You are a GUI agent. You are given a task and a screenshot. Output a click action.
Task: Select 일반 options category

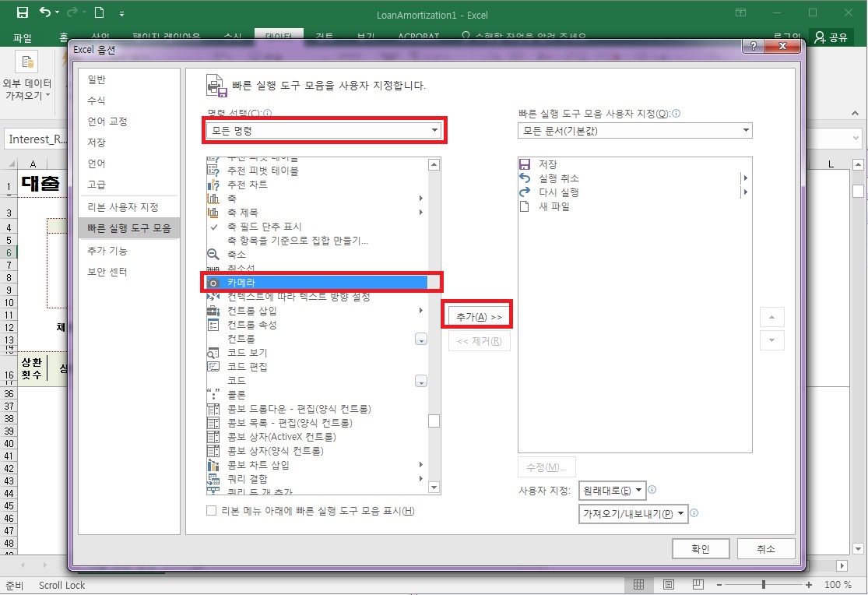(129, 79)
